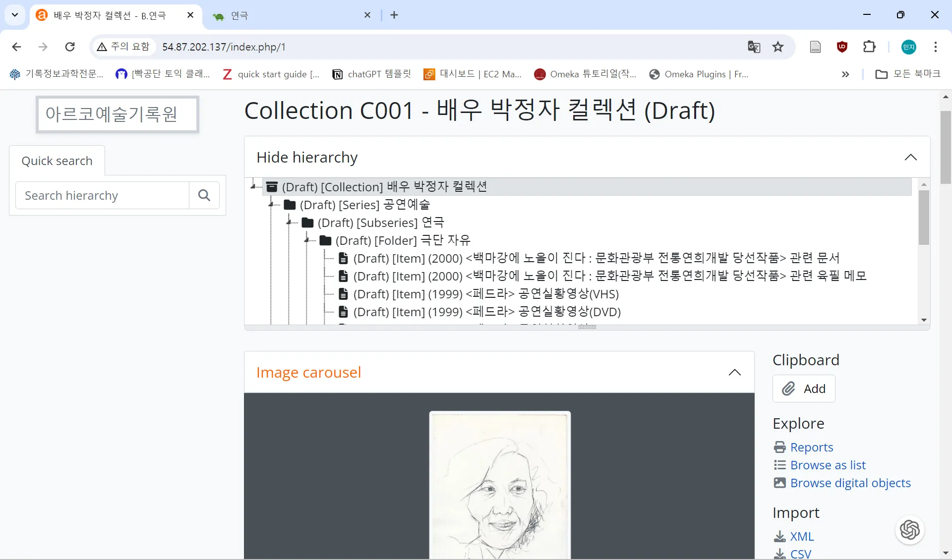Click the paperclip Add to clipboard button
This screenshot has height=560, width=952.
(x=803, y=389)
